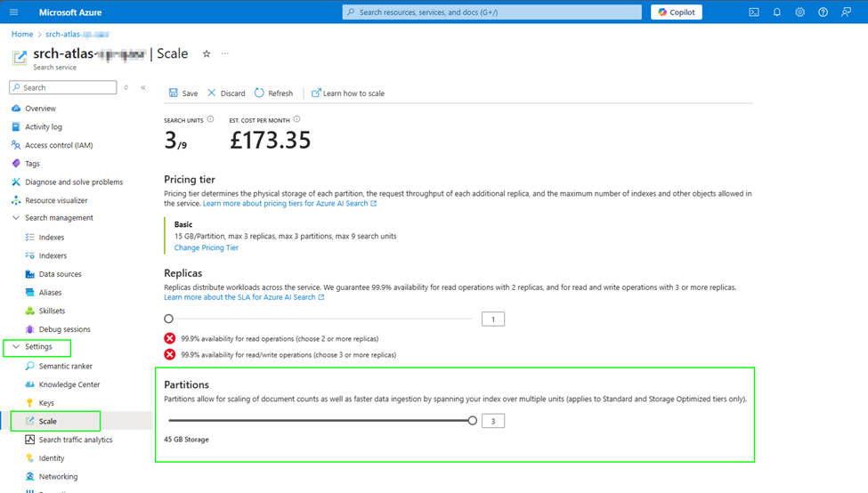
Task: Open Debug sessions
Action: tap(64, 329)
